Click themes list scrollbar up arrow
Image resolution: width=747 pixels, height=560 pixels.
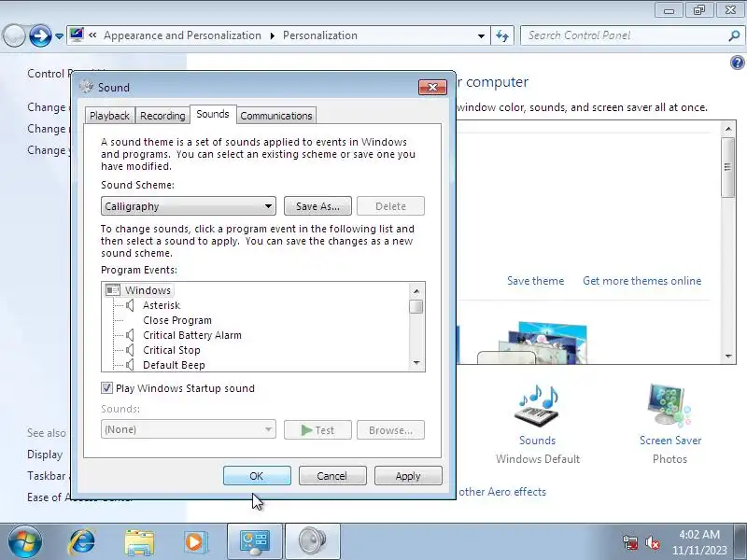point(728,129)
